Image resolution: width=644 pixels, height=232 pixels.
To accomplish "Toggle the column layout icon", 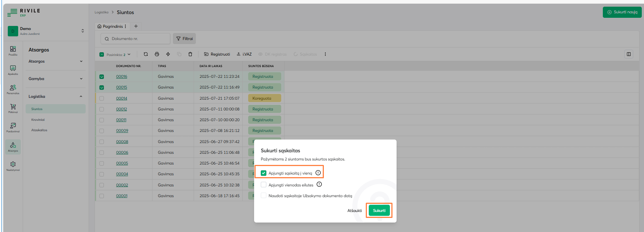I will tap(629, 54).
